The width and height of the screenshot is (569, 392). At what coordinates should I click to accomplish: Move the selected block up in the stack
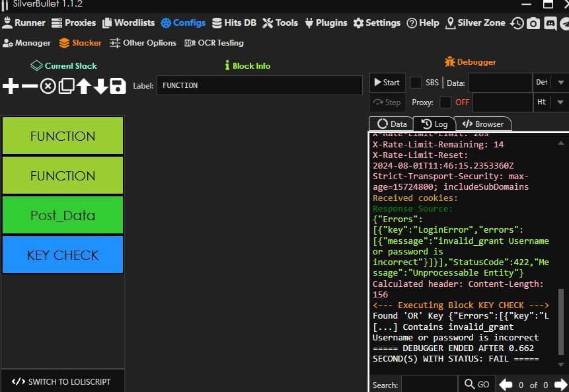[x=83, y=86]
